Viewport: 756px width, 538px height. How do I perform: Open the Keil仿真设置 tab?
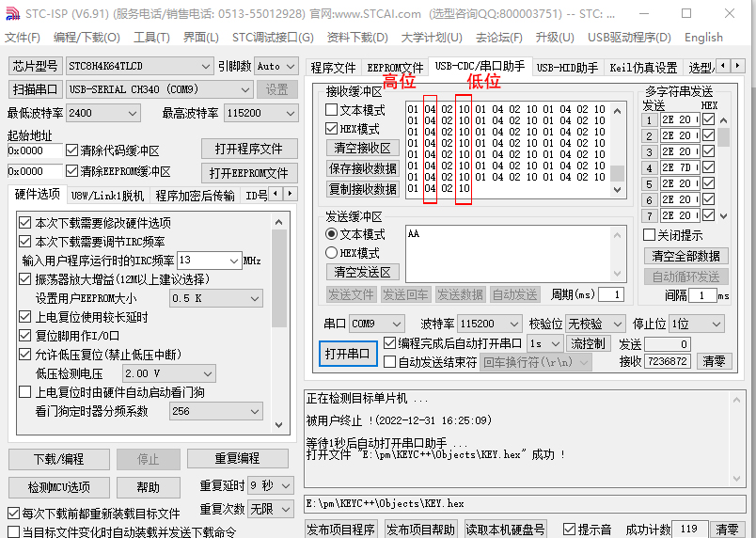point(643,68)
